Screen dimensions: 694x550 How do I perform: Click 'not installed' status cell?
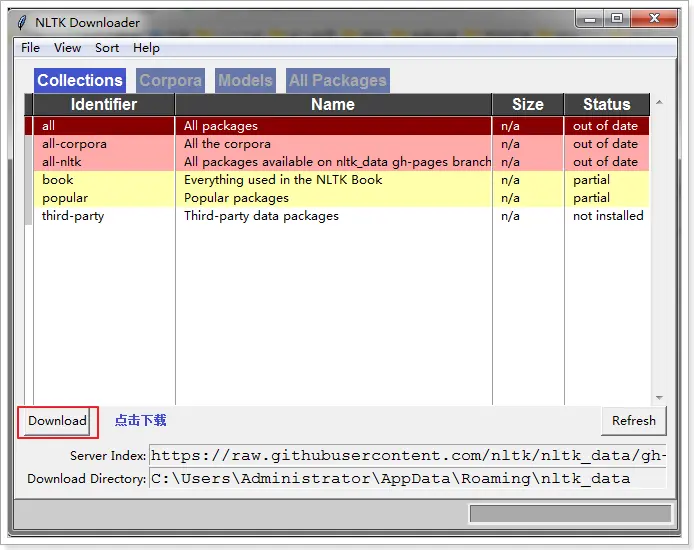pyautogui.click(x=608, y=216)
